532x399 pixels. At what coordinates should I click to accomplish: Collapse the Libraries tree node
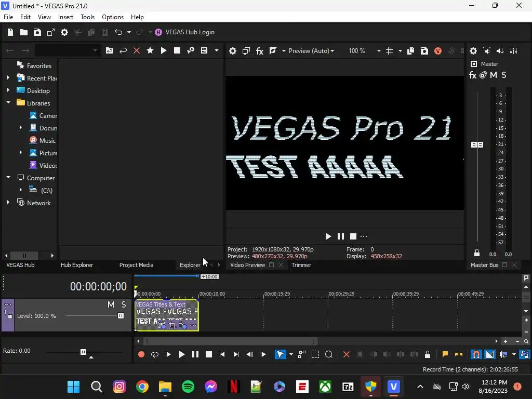8,102
